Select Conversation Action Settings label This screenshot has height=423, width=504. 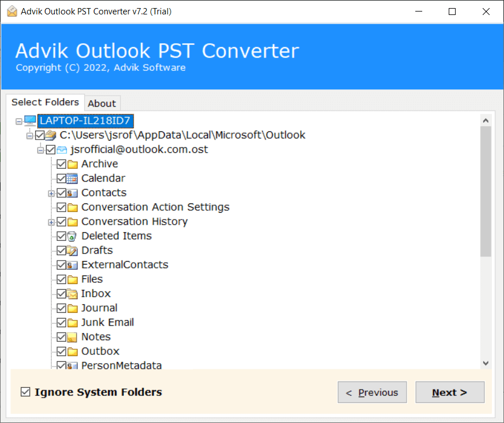coord(156,207)
